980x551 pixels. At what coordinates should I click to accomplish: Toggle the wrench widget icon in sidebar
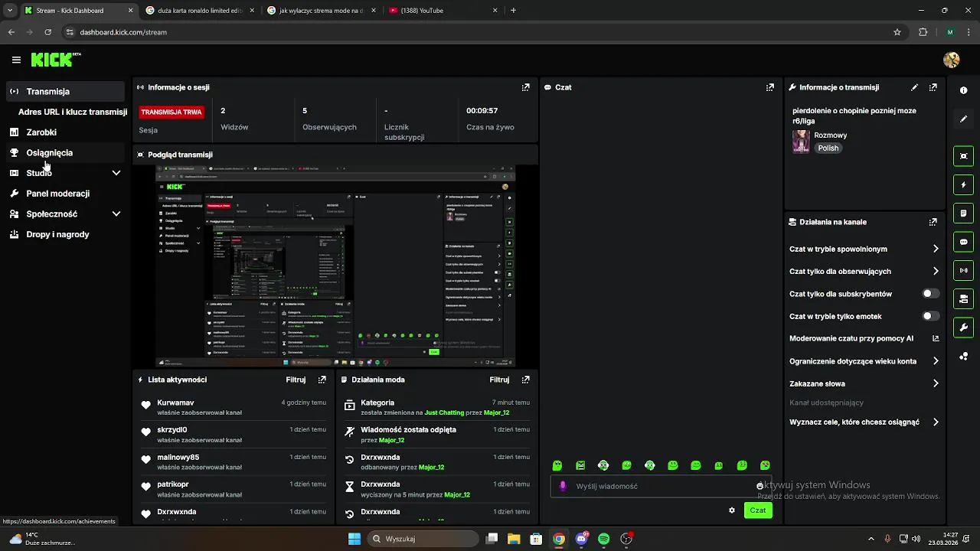[x=963, y=328]
